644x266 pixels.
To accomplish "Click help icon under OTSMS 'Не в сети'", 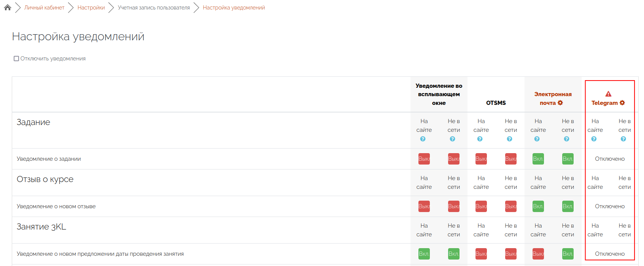I will (509, 139).
